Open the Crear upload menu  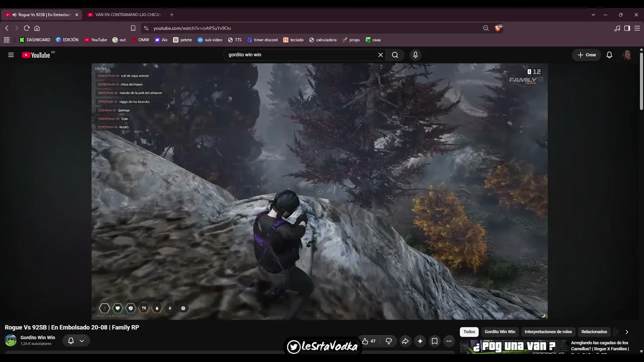(x=587, y=55)
